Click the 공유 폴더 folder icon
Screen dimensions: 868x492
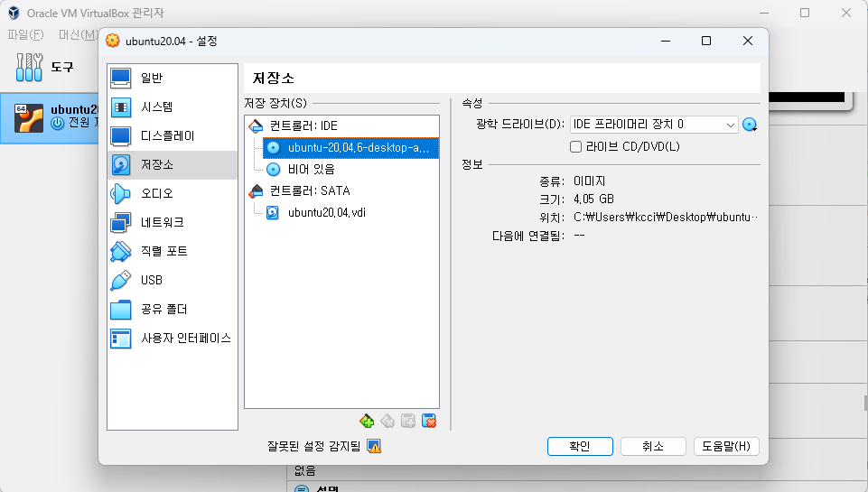(x=121, y=310)
